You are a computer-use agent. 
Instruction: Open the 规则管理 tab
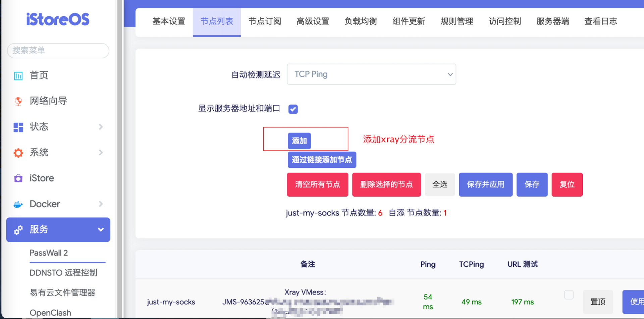click(457, 21)
